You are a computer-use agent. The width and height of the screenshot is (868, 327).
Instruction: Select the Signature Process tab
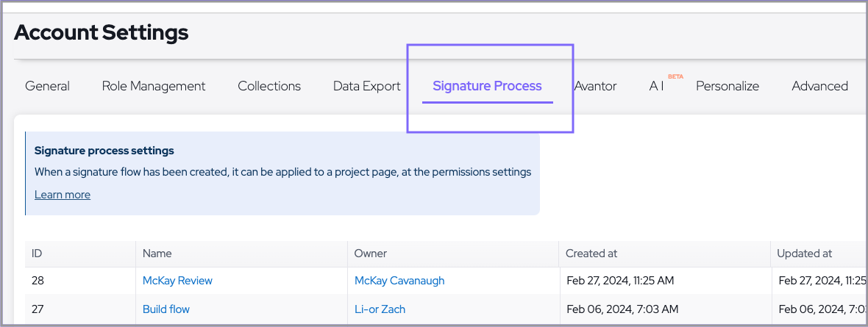487,86
